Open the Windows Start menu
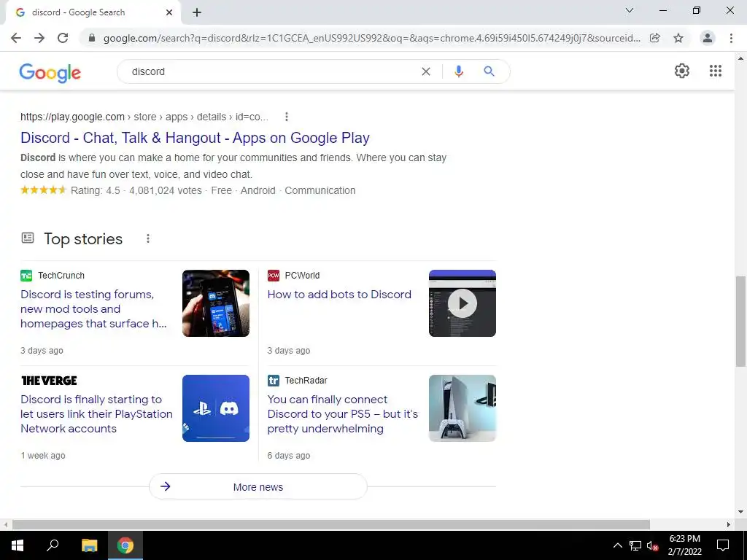The image size is (747, 560). coord(18,545)
